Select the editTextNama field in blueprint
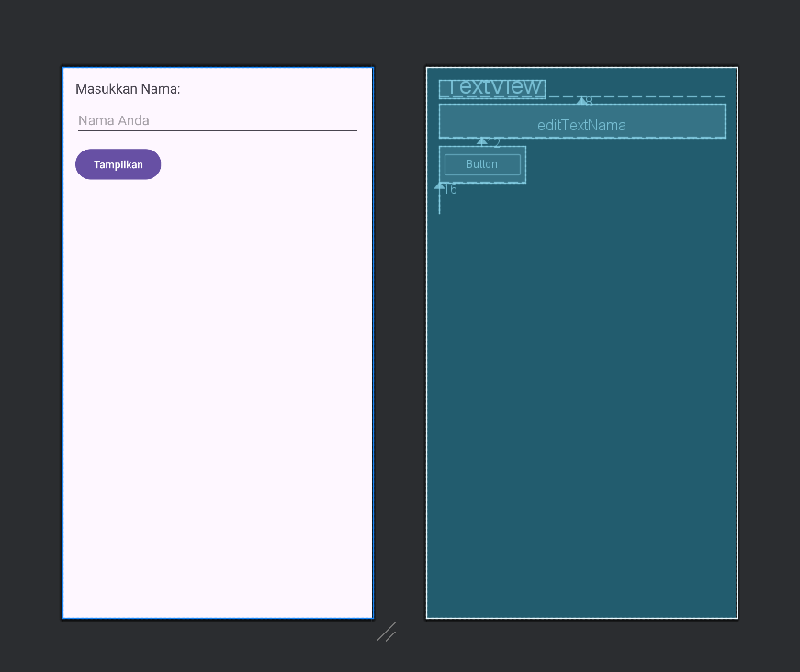The height and width of the screenshot is (672, 800). tap(581, 120)
